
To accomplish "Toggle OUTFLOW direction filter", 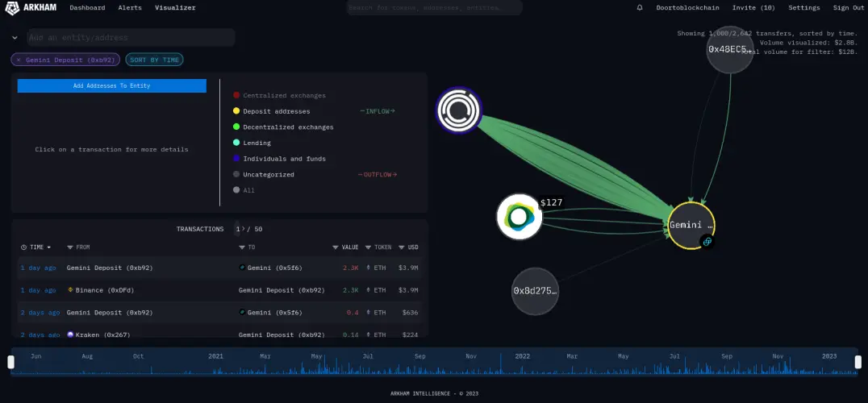I will 378,175.
